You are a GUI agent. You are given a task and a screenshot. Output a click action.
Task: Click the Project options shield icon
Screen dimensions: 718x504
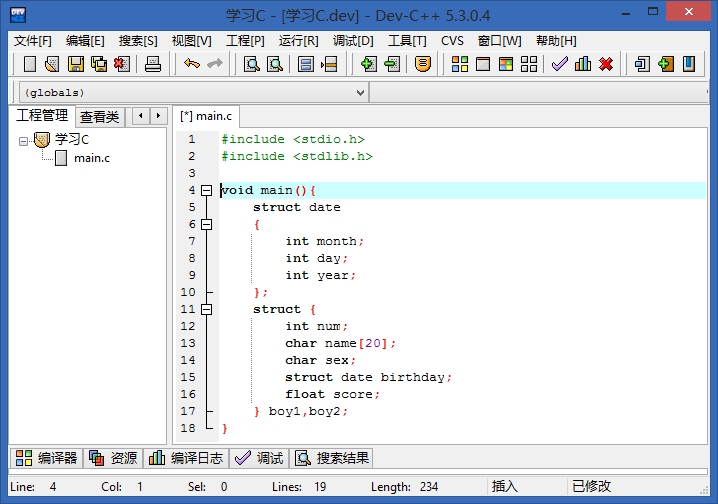point(422,64)
